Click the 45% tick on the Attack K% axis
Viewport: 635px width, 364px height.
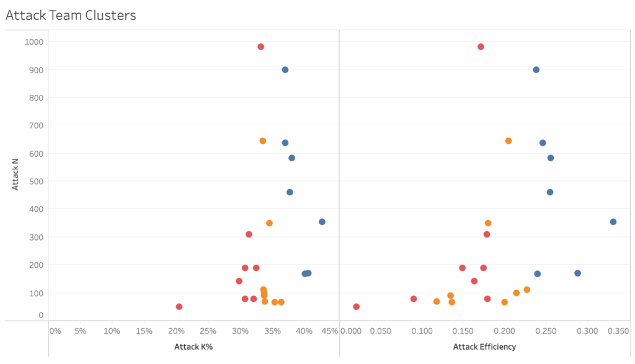coord(331,331)
